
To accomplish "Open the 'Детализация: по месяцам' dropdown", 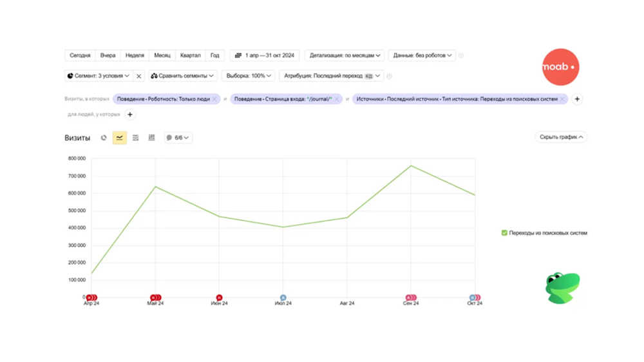I will pos(345,55).
